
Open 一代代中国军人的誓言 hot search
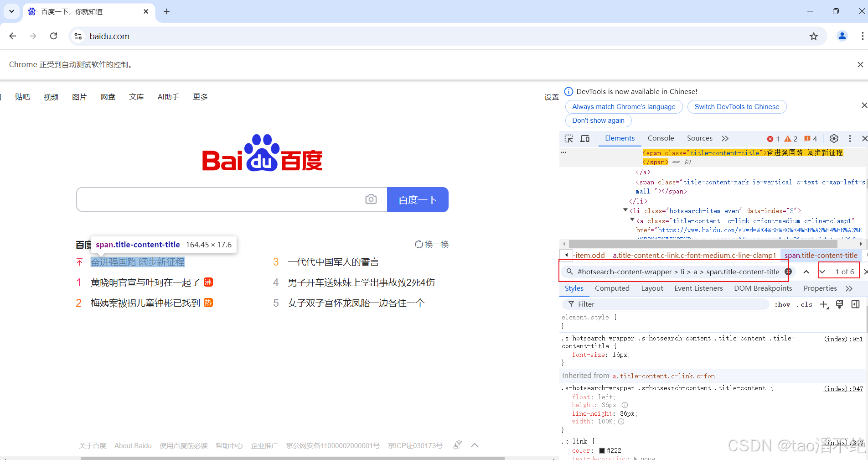coord(333,262)
